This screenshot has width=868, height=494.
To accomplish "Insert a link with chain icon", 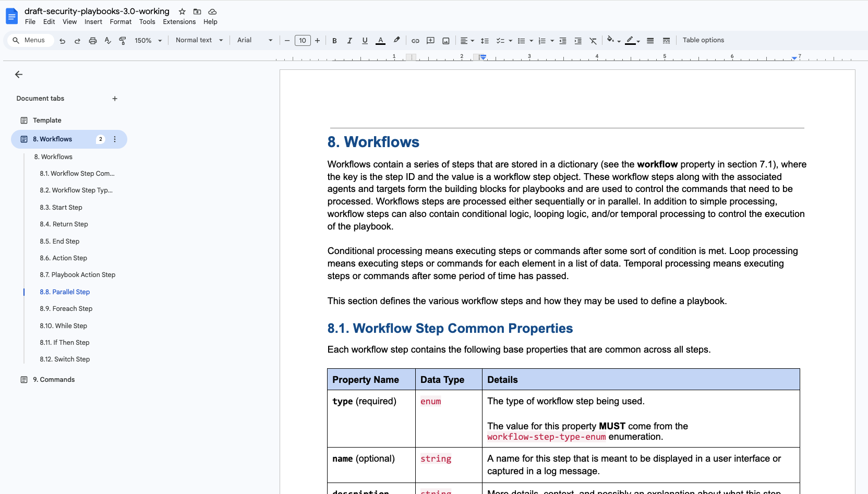I will point(415,41).
